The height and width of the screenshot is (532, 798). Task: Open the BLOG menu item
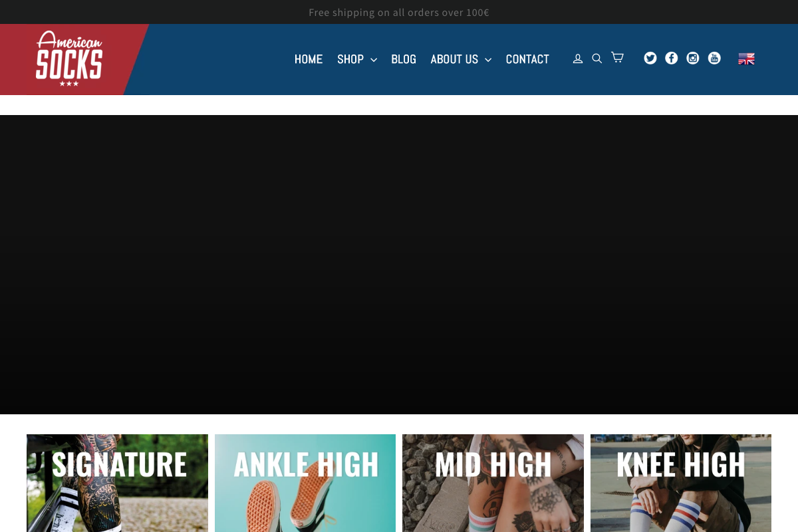[404, 59]
